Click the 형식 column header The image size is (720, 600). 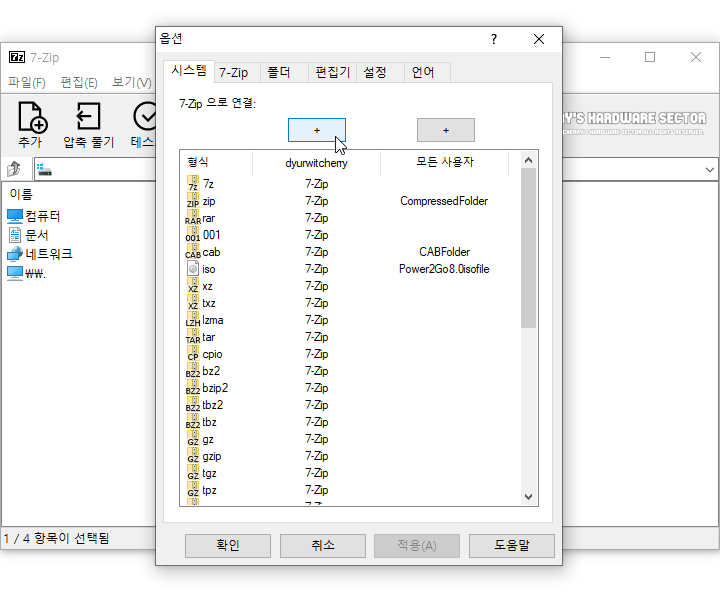pos(216,162)
